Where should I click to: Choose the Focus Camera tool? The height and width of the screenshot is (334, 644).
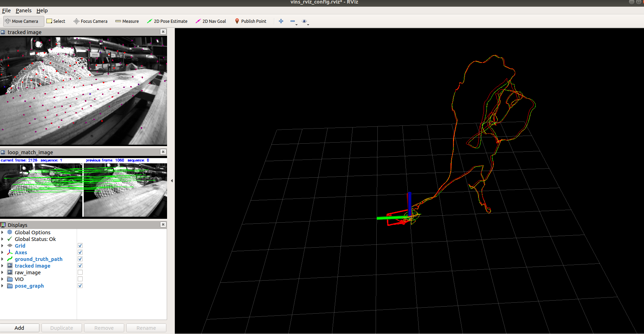pos(90,21)
